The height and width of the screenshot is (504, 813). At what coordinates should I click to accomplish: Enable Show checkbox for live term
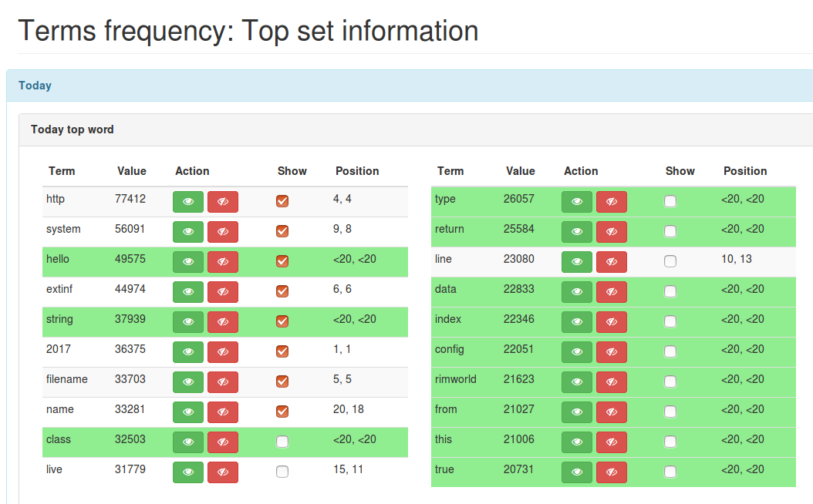[282, 472]
